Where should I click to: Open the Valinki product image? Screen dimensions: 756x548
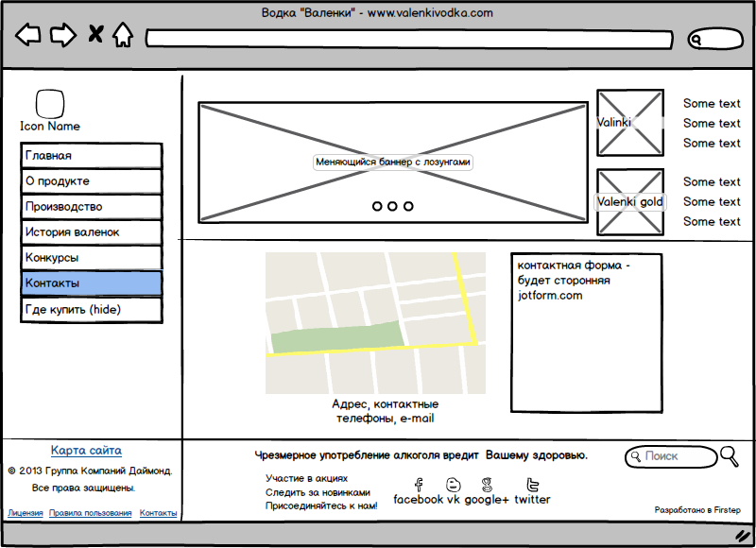pos(630,123)
